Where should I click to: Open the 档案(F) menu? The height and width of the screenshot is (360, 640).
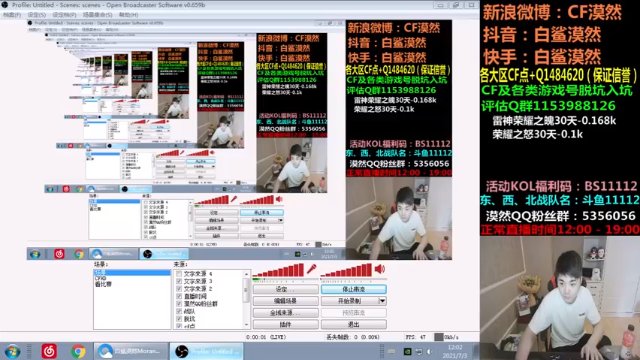[x=12, y=15]
